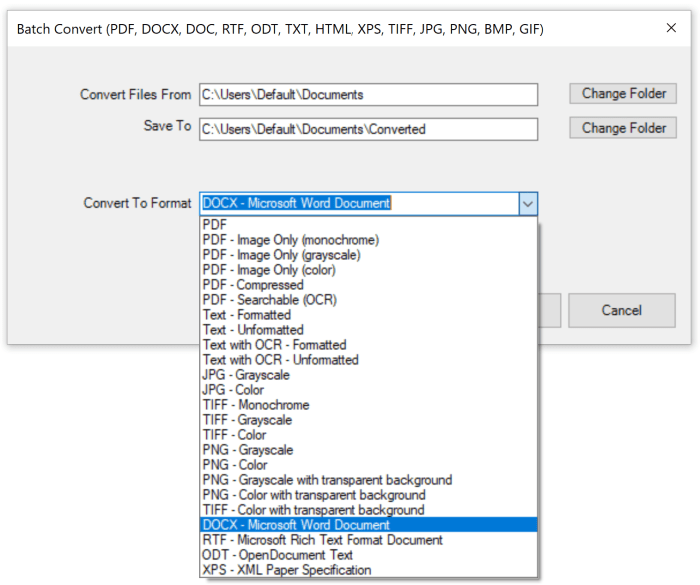The width and height of the screenshot is (700, 585).
Task: Click the Convert Files From path field
Action: point(368,95)
